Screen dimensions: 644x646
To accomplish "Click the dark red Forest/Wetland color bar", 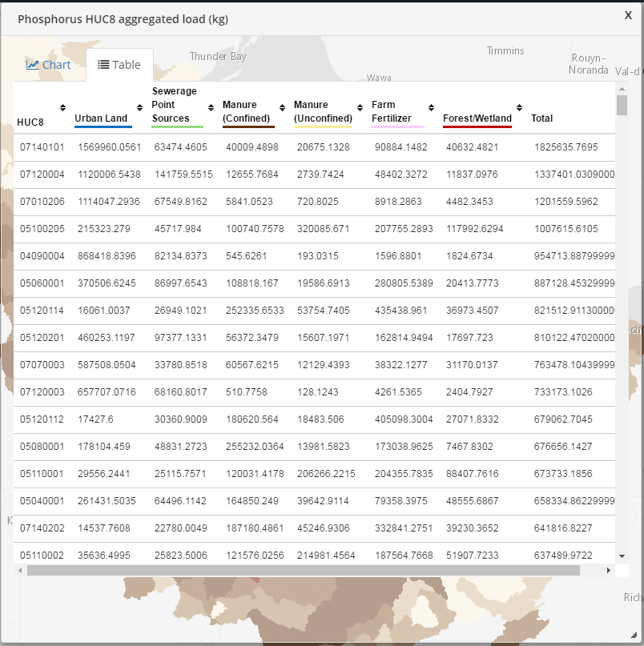I will (478, 126).
